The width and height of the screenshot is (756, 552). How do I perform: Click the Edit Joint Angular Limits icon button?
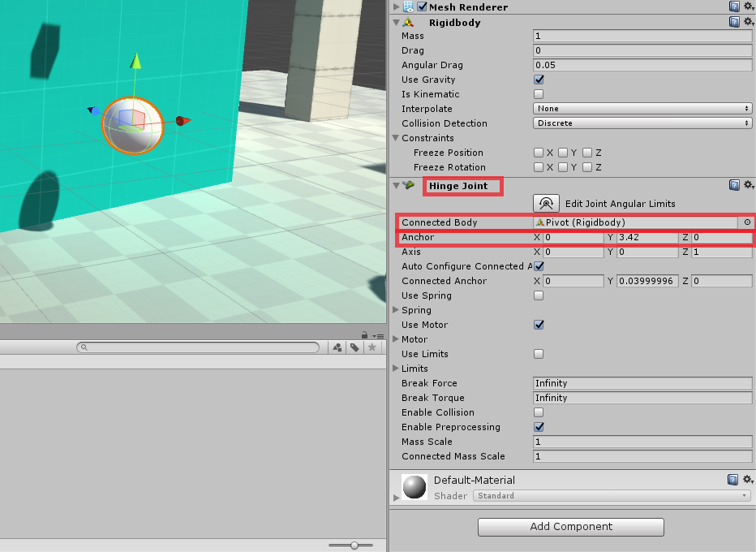[x=546, y=204]
